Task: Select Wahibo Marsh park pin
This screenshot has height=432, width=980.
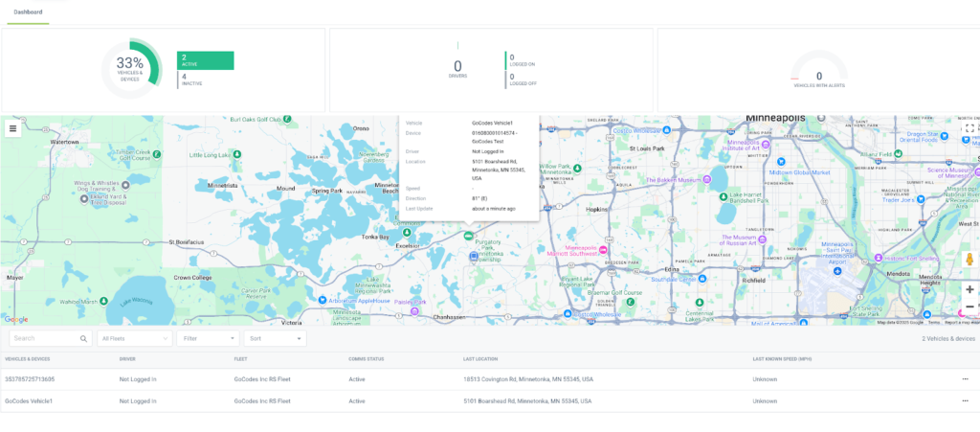Action: (x=102, y=302)
